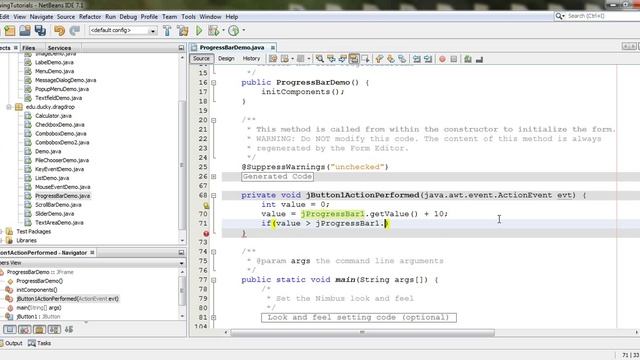Click the Find Next Occurrence icon

pos(342,59)
